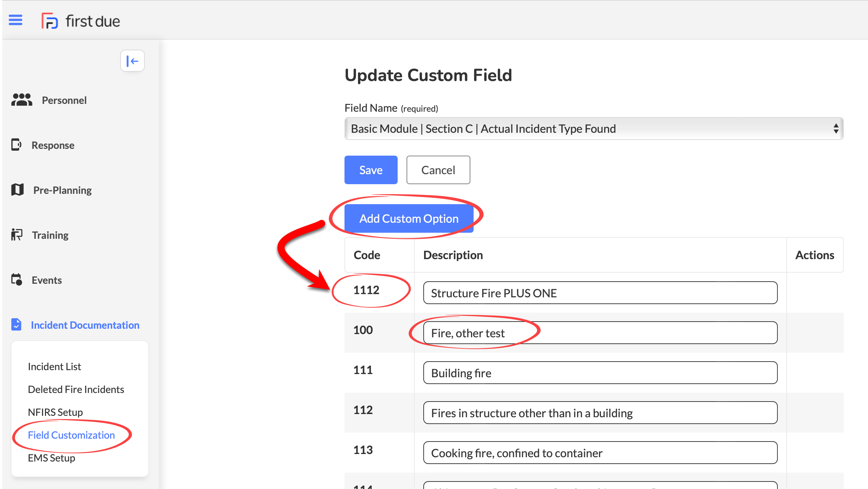Image resolution: width=868 pixels, height=489 pixels.
Task: Select code 112 cell
Action: [363, 410]
